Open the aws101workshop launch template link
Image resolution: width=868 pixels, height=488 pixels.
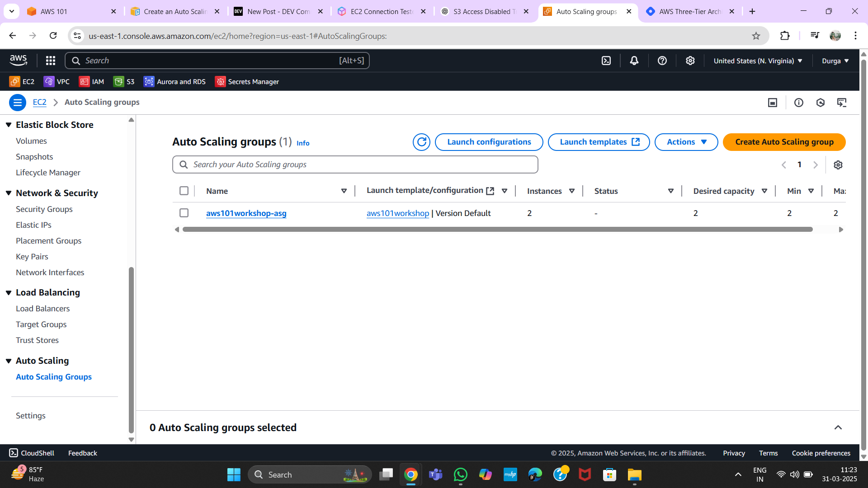tap(398, 213)
